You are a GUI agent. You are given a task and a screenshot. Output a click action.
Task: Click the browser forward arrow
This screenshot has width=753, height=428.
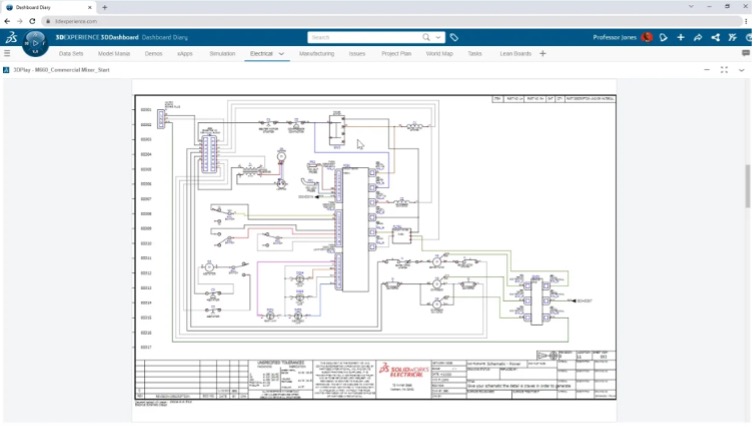click(x=20, y=21)
